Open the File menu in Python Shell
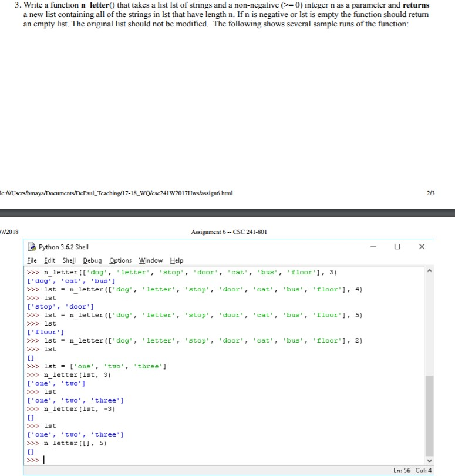Image resolution: width=455 pixels, height=476 pixels. pyautogui.click(x=32, y=260)
